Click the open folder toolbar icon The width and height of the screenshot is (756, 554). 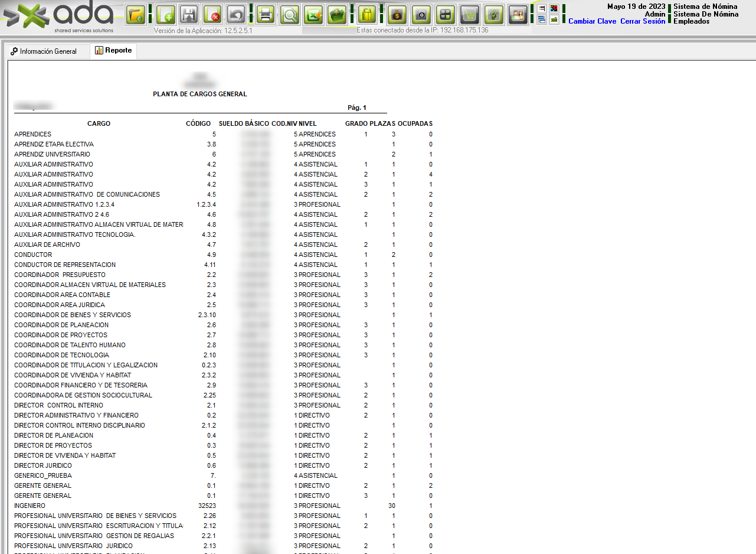coord(136,14)
